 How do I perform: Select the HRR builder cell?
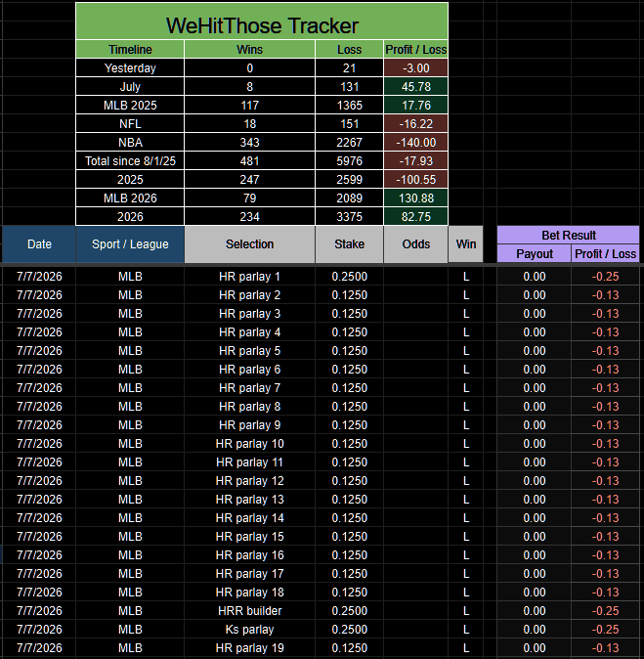click(249, 611)
